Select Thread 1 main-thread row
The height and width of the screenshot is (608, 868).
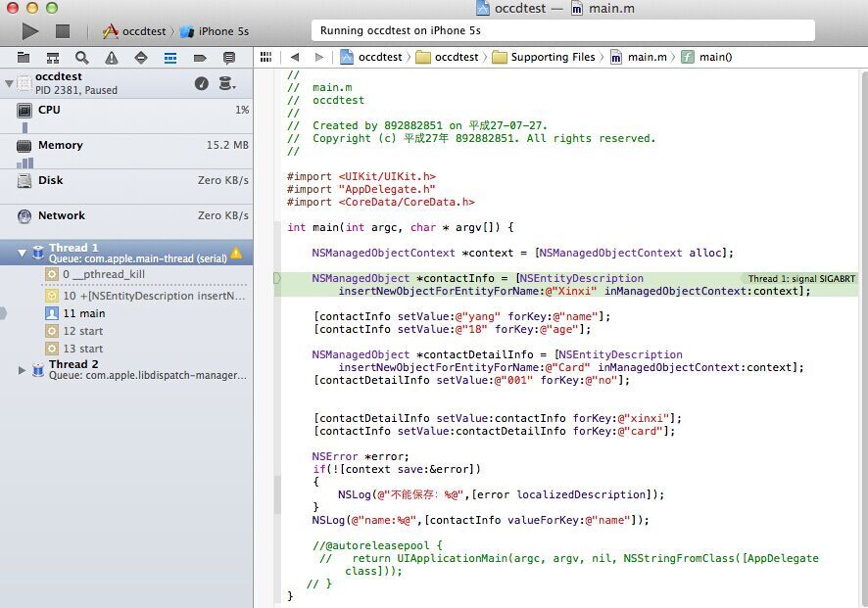tap(126, 253)
